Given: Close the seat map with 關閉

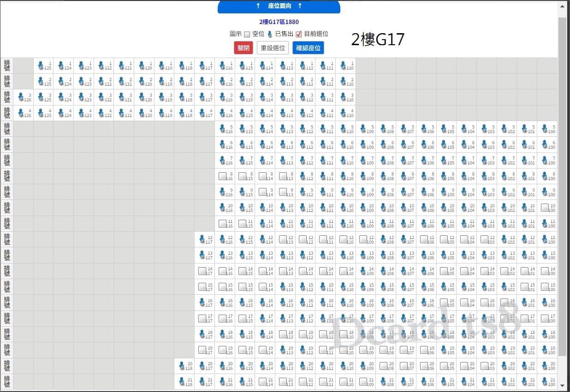Looking at the screenshot, I should pos(243,48).
